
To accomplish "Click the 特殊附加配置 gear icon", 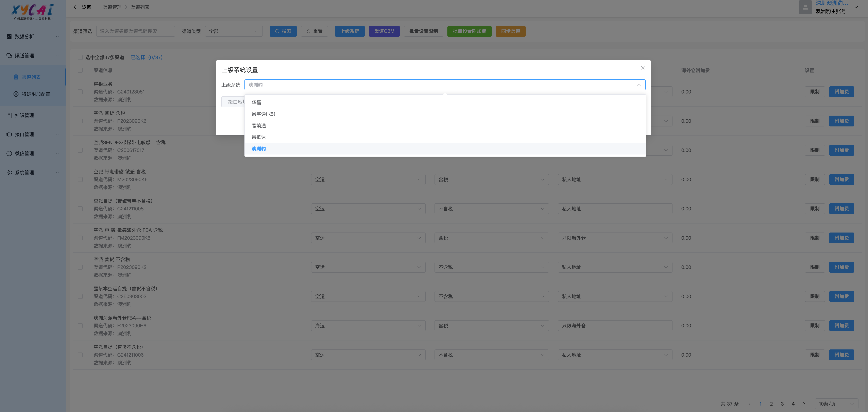I will click(16, 94).
